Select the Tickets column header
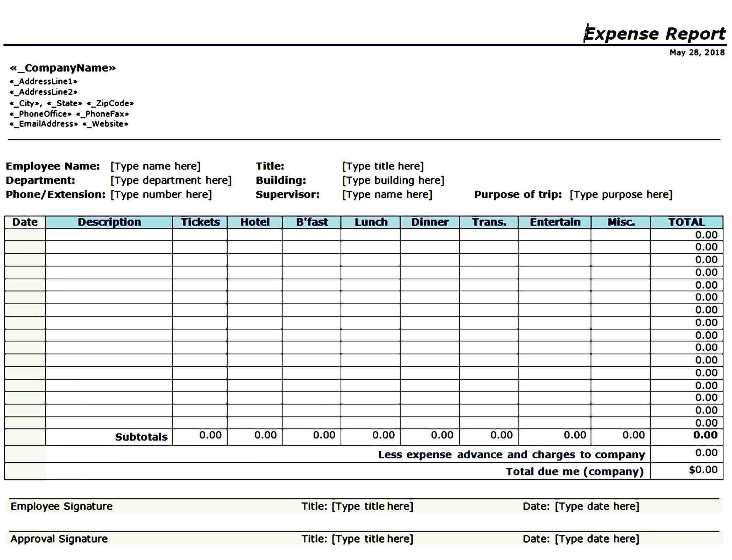732x560 pixels. (200, 222)
